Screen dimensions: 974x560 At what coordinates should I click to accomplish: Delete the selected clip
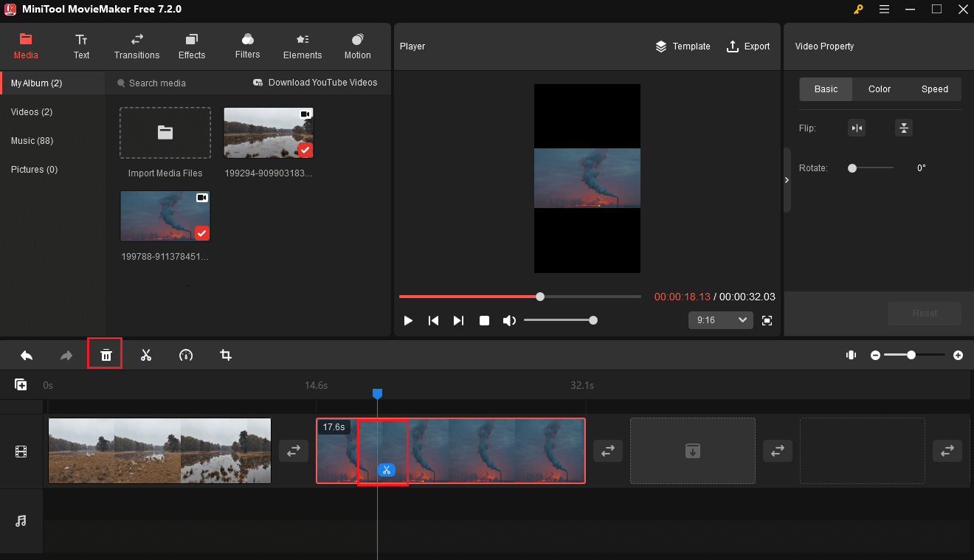click(x=106, y=356)
